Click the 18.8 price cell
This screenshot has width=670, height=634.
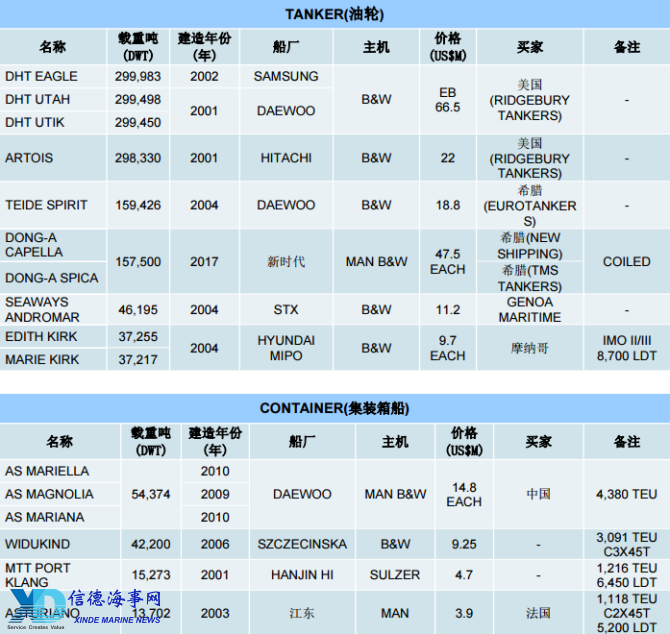[x=447, y=205]
